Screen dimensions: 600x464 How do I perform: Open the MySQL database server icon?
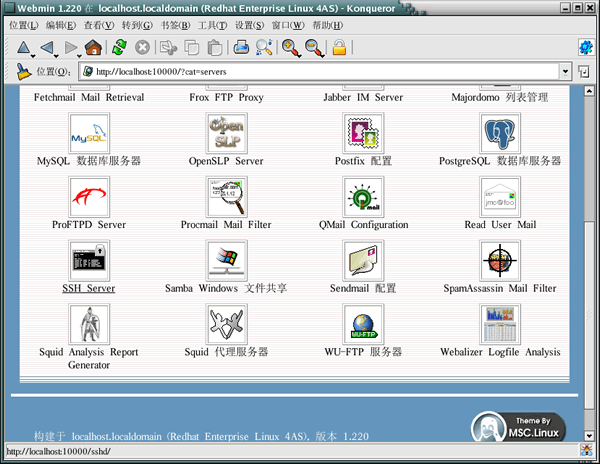click(x=89, y=133)
